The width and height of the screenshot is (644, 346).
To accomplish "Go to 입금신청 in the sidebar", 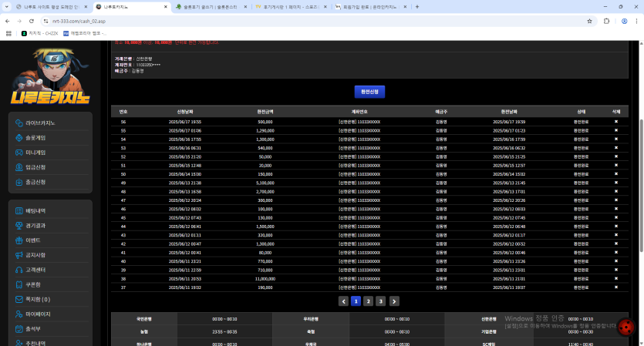I will pyautogui.click(x=35, y=167).
